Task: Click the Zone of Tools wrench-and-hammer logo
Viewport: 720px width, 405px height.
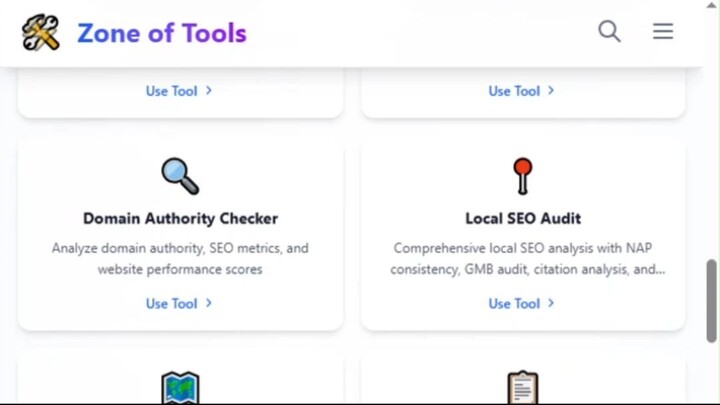Action: coord(40,32)
